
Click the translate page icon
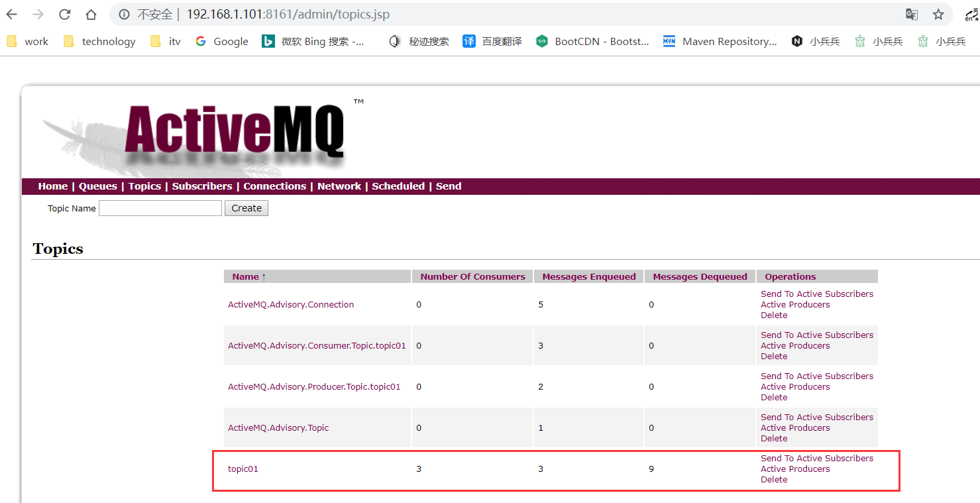coord(912,15)
